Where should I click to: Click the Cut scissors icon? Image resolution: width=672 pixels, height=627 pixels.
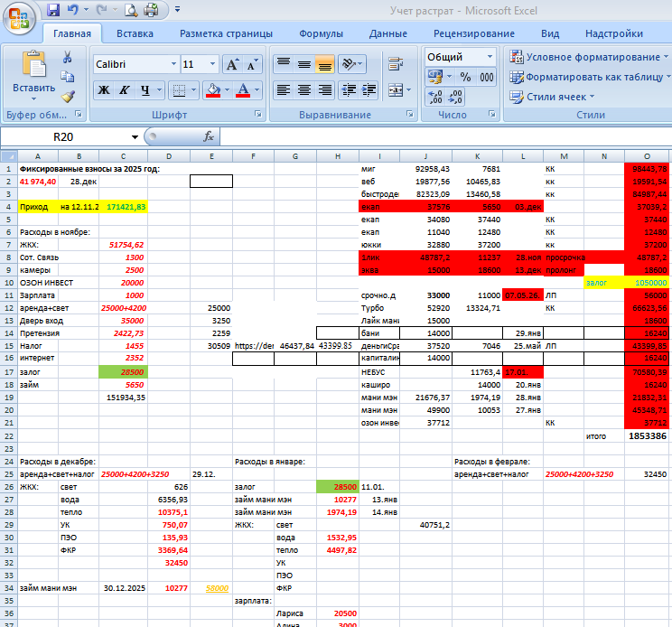[x=68, y=56]
